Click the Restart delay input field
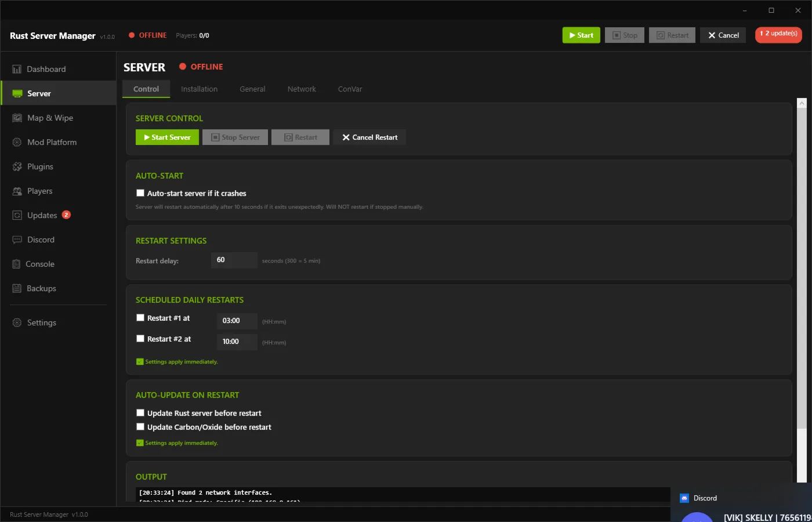Viewport: 812px width, 522px height. coord(234,260)
